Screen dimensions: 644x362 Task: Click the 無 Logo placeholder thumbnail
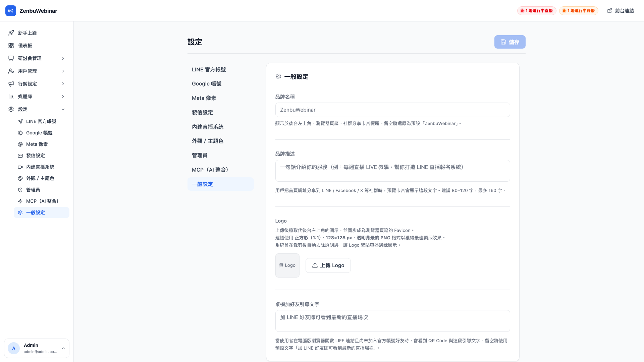coord(287,265)
